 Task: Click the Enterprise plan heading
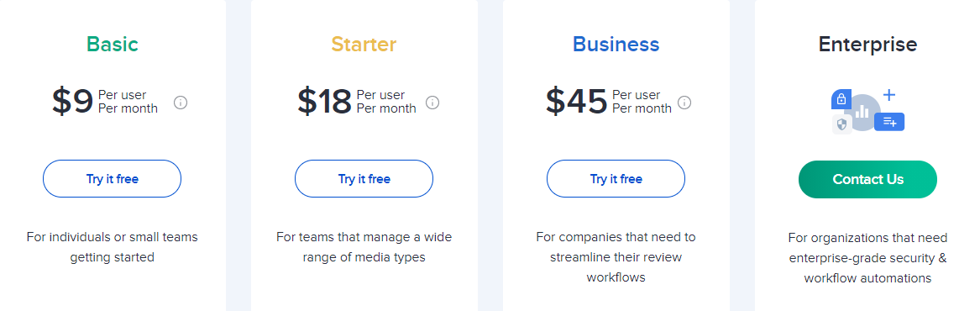coord(867,45)
